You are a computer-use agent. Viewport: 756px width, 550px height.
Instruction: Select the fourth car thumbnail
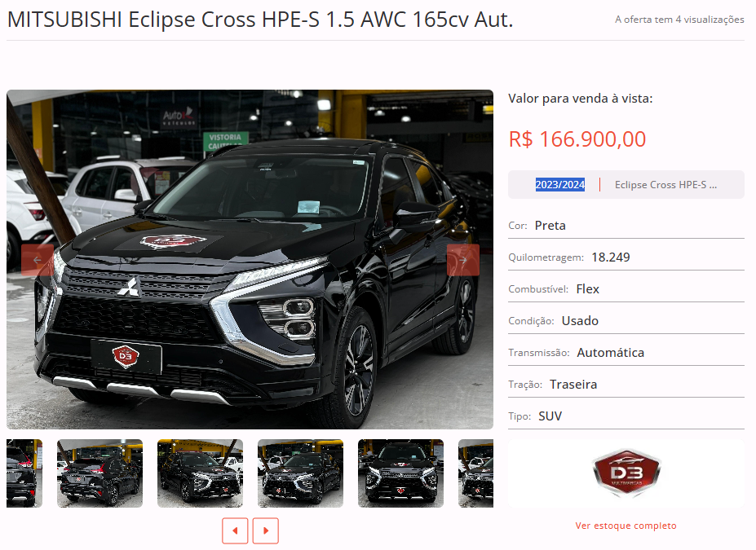pyautogui.click(x=300, y=473)
